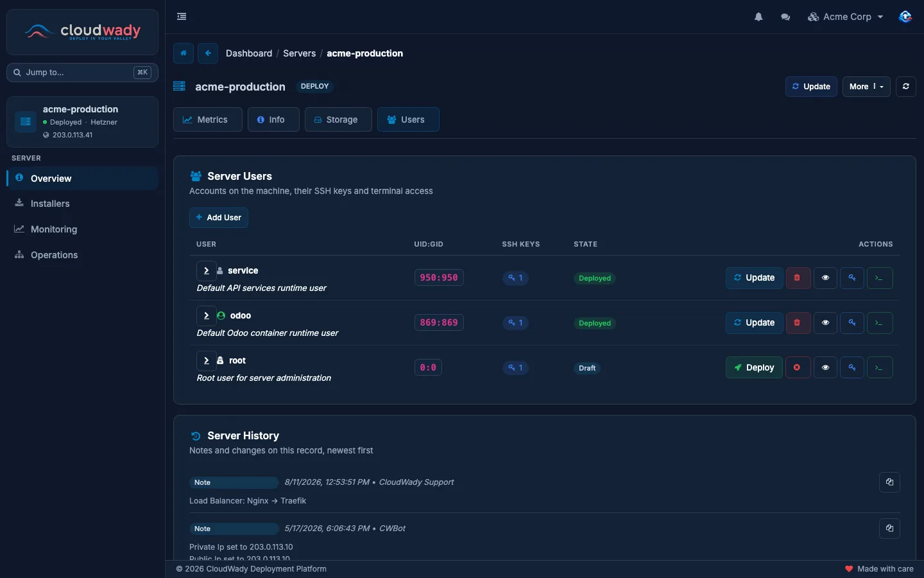Expand the service user row

pos(206,270)
